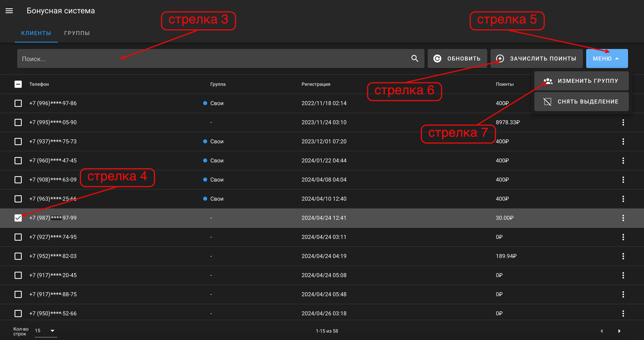Open three-dot menu for 2024/04/24 12:41 row
644x340 pixels.
(x=623, y=218)
